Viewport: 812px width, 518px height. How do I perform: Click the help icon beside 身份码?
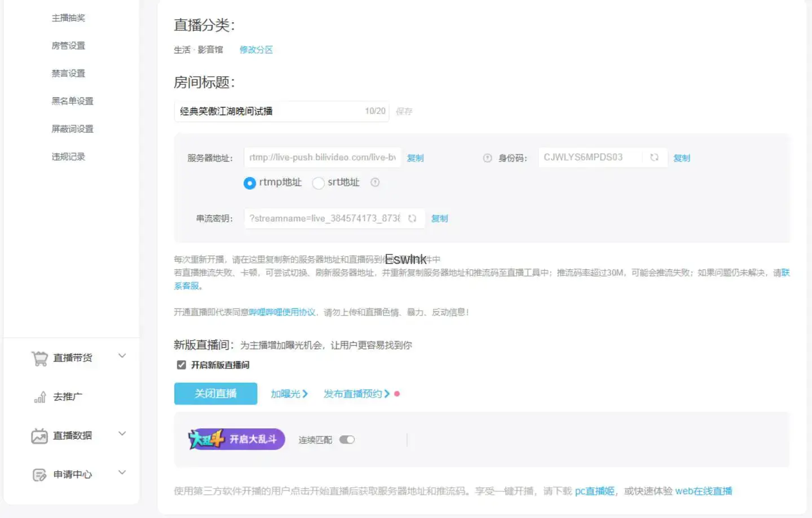487,158
